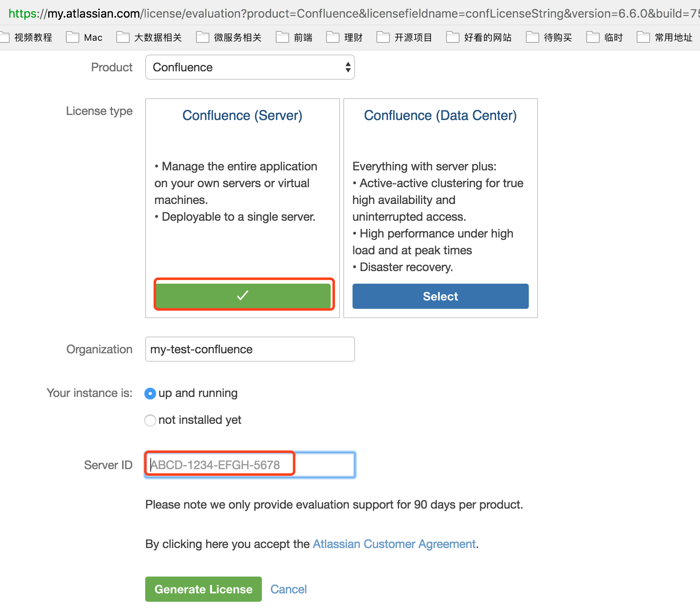Choose 'not installed yet' instance status

click(x=150, y=420)
